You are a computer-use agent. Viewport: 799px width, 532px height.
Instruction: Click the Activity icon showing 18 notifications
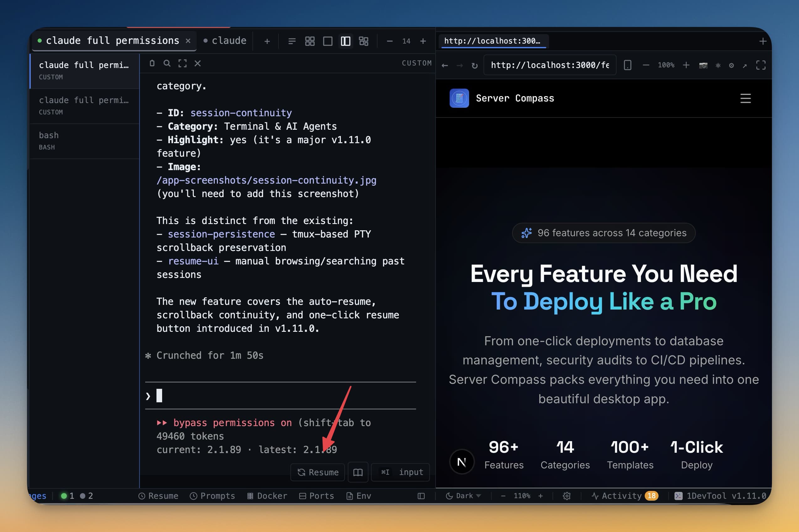coord(625,496)
